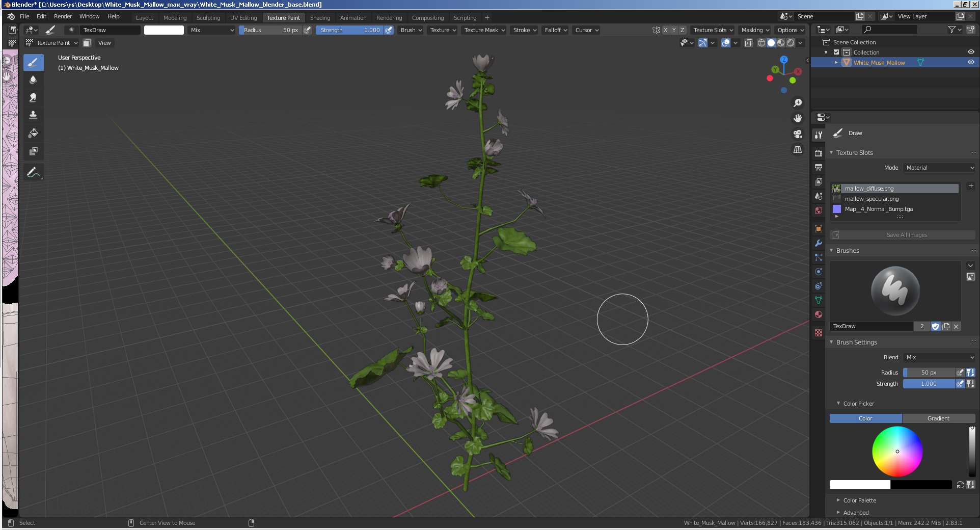The image size is (980, 530).
Task: Open the Physics properties tab
Action: [x=819, y=272]
